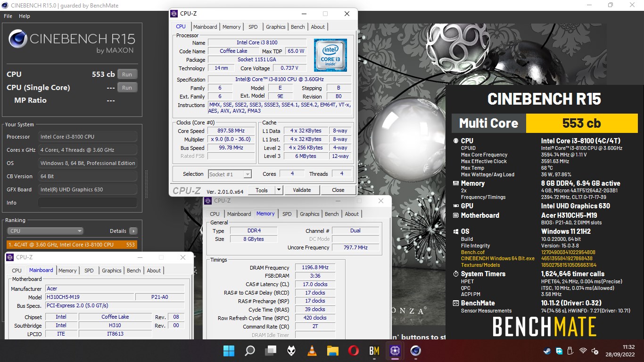
Task: Switch to BenchMate on the taskbar
Action: [x=374, y=351]
